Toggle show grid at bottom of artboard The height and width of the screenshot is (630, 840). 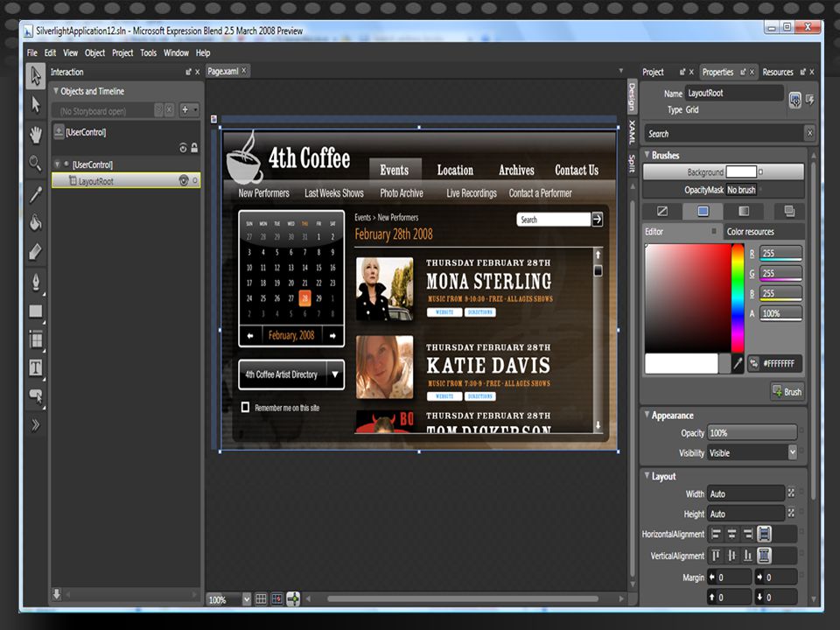click(261, 598)
